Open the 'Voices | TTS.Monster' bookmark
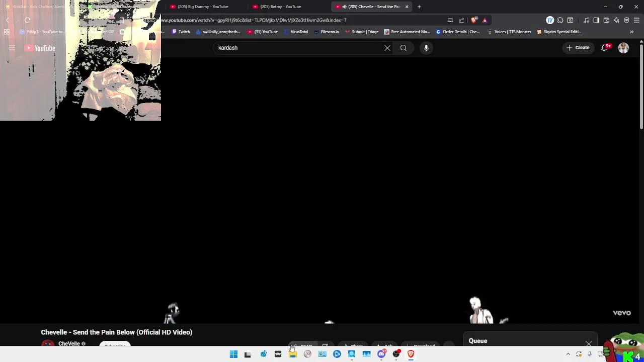Image resolution: width=644 pixels, height=362 pixels. coord(509,32)
